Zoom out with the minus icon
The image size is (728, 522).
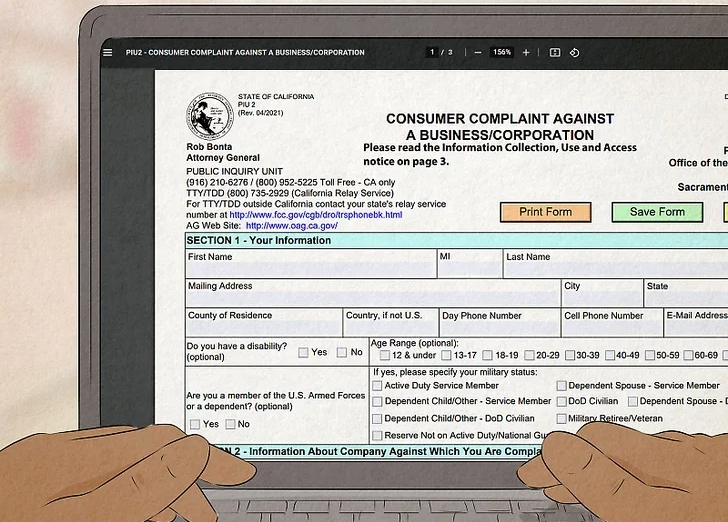478,52
